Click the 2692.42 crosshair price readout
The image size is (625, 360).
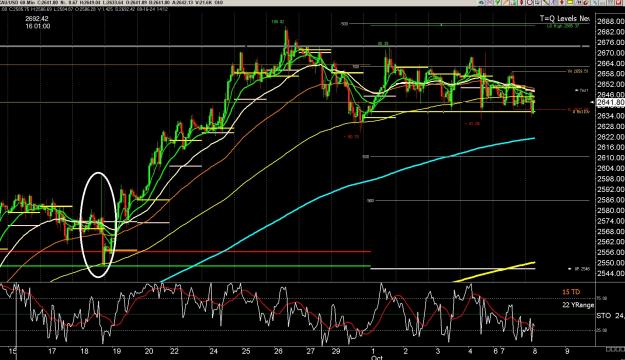point(37,19)
